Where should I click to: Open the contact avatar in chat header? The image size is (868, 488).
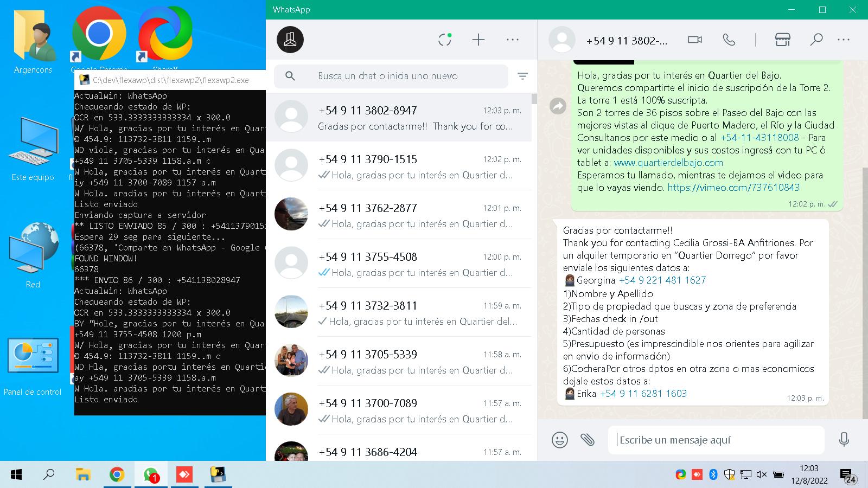click(x=562, y=40)
